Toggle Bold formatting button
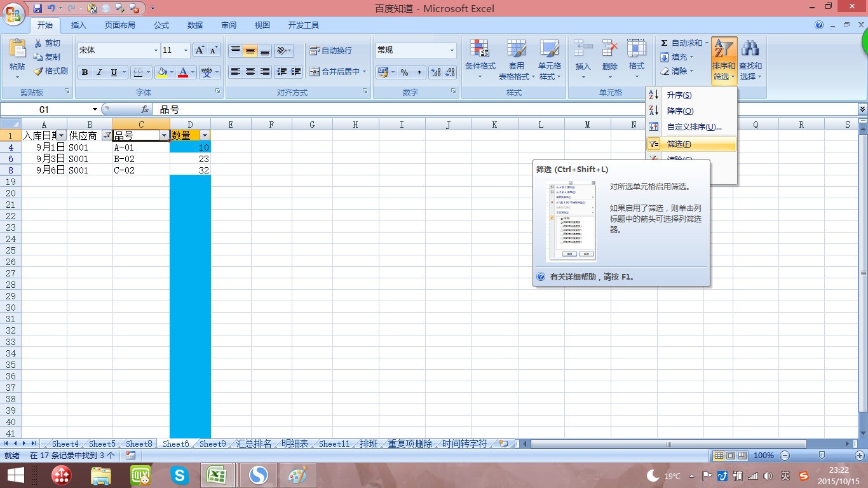 [85, 72]
